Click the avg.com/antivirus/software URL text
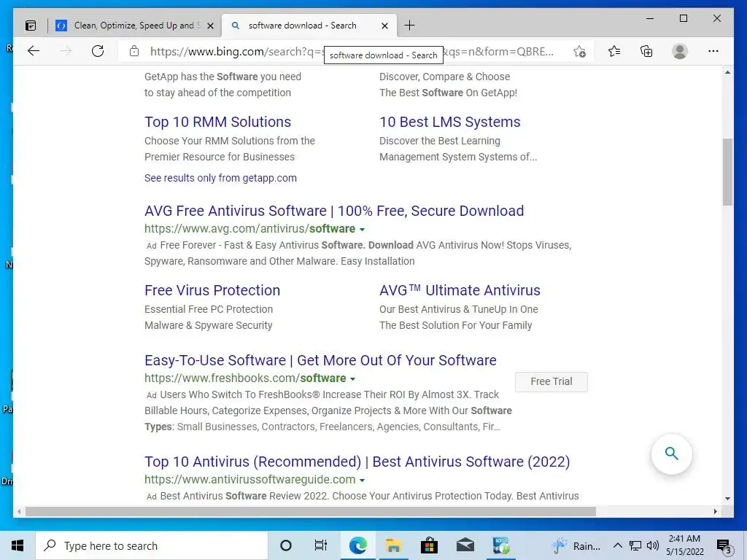747x560 pixels. pyautogui.click(x=249, y=228)
